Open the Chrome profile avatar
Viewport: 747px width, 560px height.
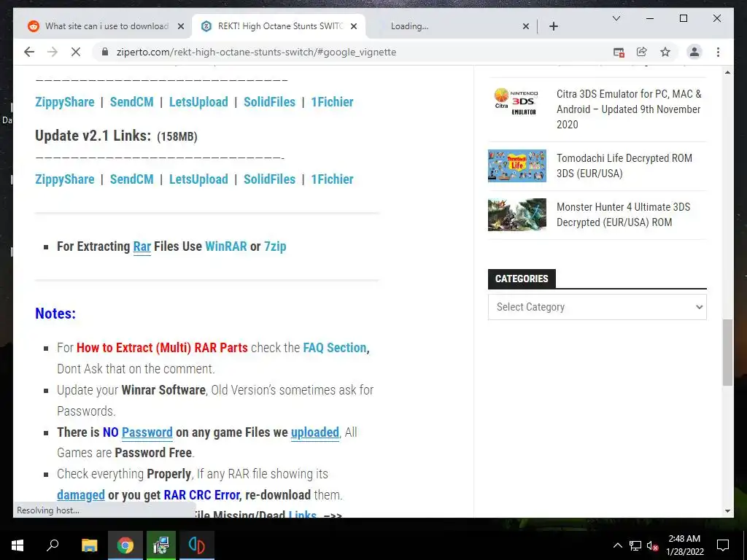[x=694, y=52]
